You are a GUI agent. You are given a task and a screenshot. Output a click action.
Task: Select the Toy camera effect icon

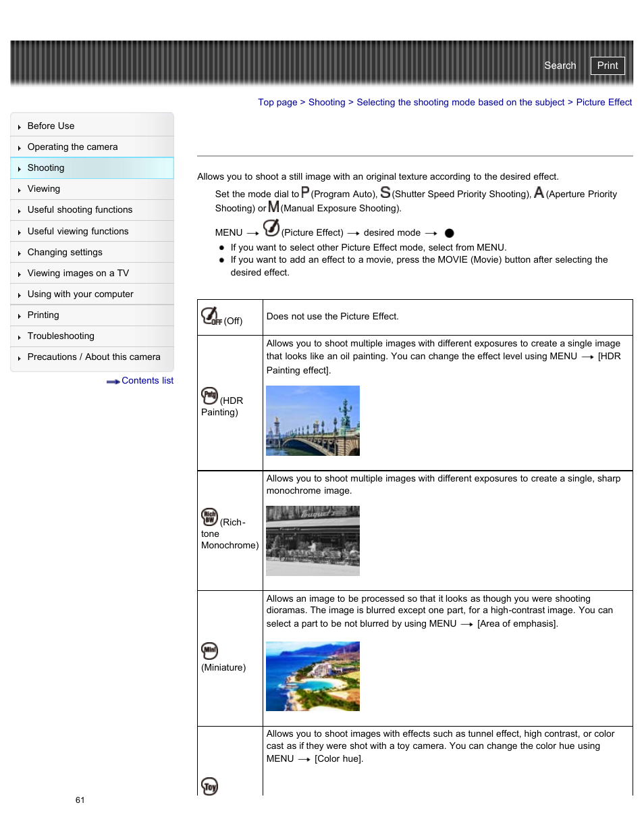click(209, 786)
